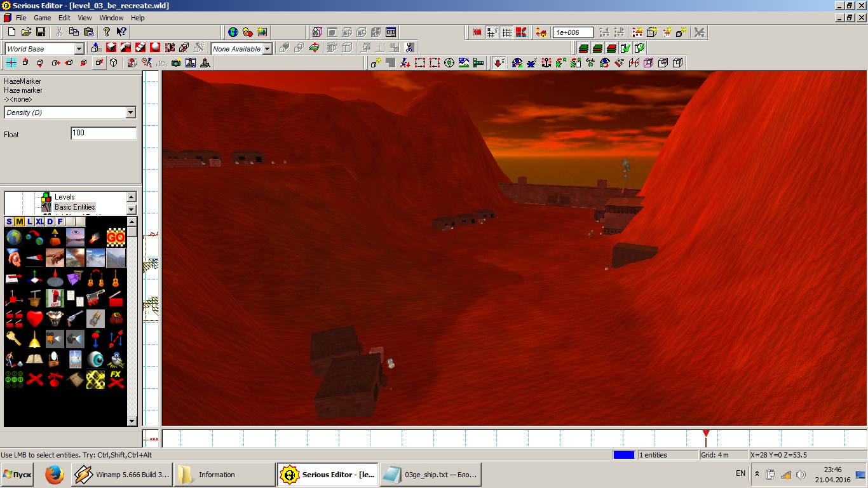Click the globe icon in top toolbar

click(x=233, y=32)
